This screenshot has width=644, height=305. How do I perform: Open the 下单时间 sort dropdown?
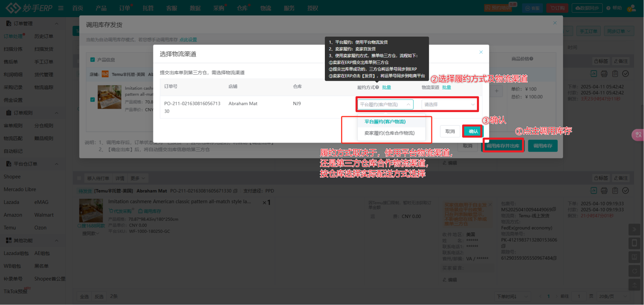(513, 296)
